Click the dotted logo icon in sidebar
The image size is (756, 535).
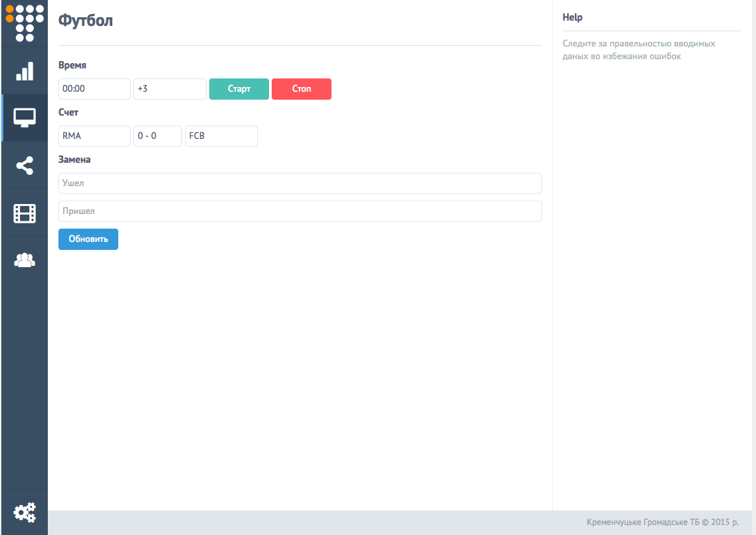(25, 23)
